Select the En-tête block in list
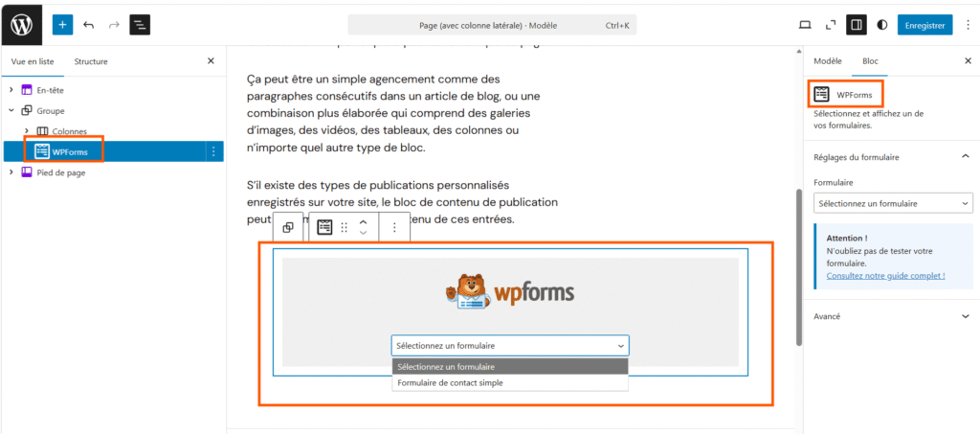980x434 pixels. point(50,90)
